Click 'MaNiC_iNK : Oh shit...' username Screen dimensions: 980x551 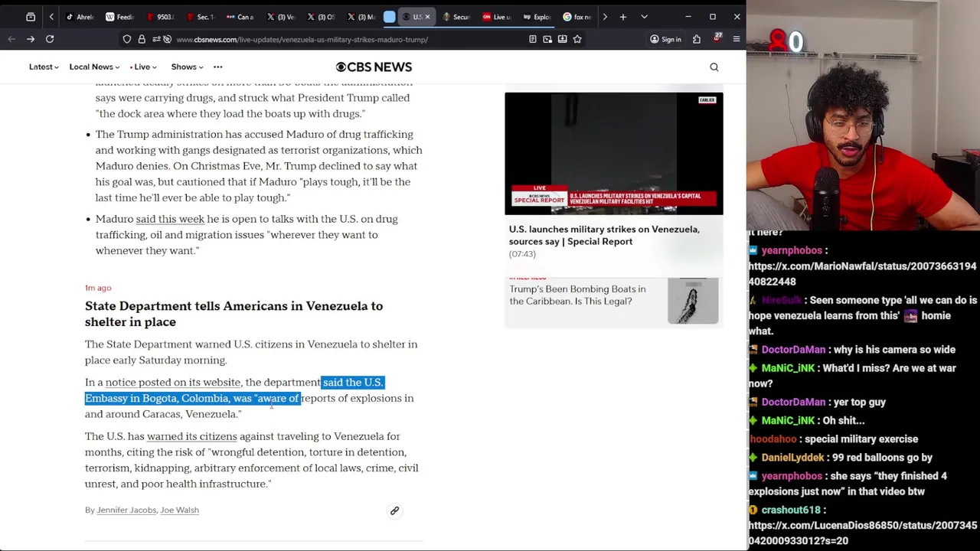click(788, 420)
